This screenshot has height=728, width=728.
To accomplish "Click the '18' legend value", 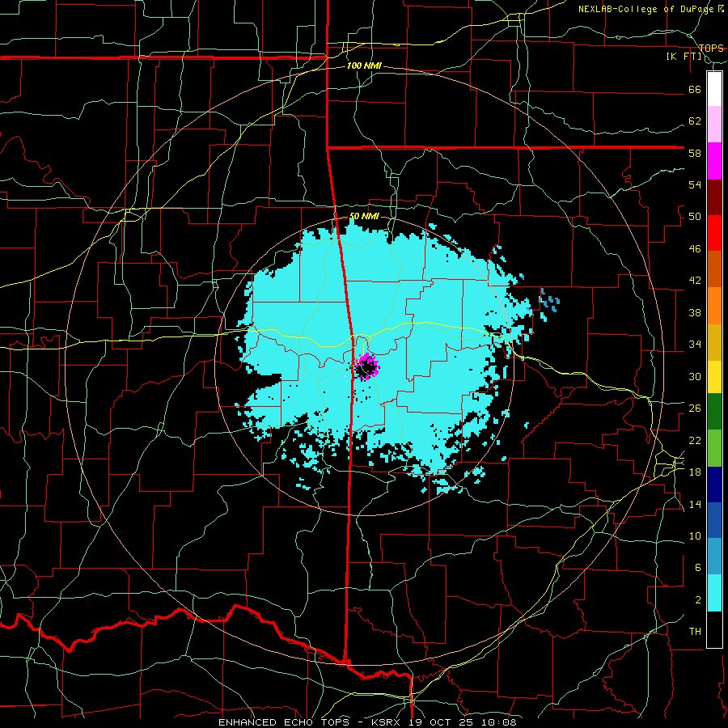I will 695,472.
